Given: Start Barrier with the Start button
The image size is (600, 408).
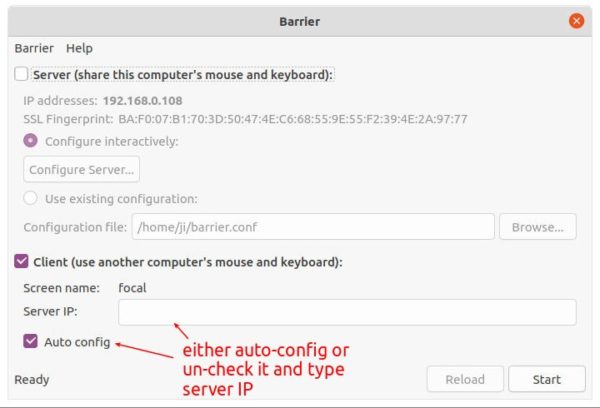Looking at the screenshot, I should 547,379.
